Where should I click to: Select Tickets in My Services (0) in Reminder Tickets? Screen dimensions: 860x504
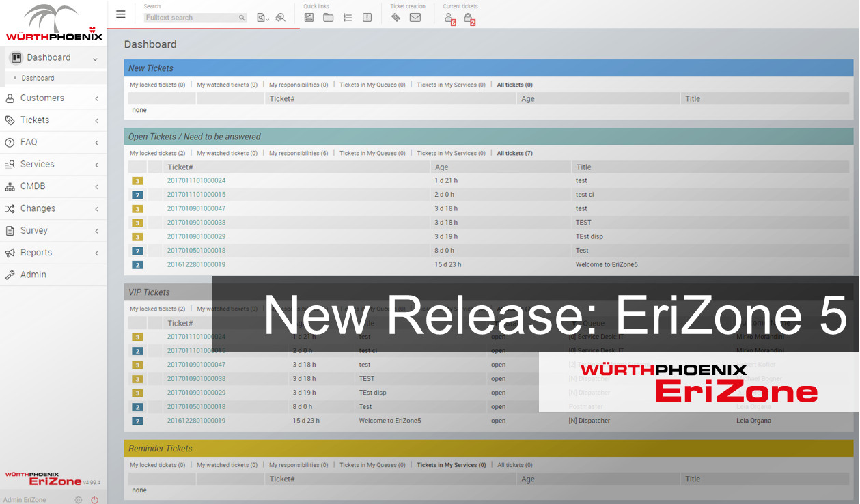coord(452,465)
